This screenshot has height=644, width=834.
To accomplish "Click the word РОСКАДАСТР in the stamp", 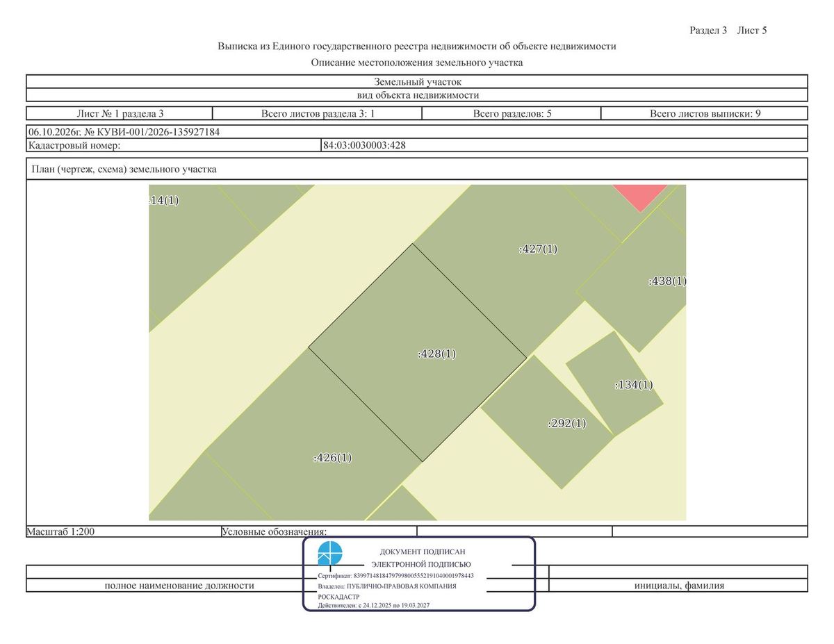I will tap(338, 597).
